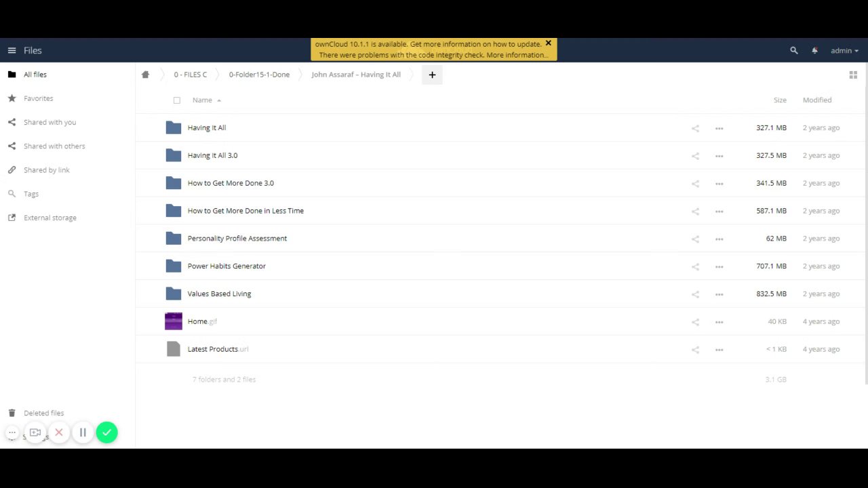Viewport: 868px width, 488px height.
Task: Pause the screen recording
Action: [83, 432]
